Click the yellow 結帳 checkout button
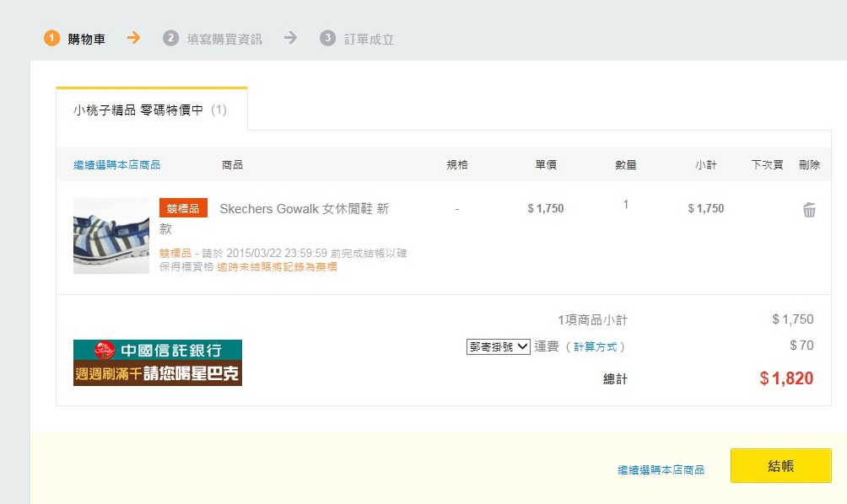 tap(780, 466)
